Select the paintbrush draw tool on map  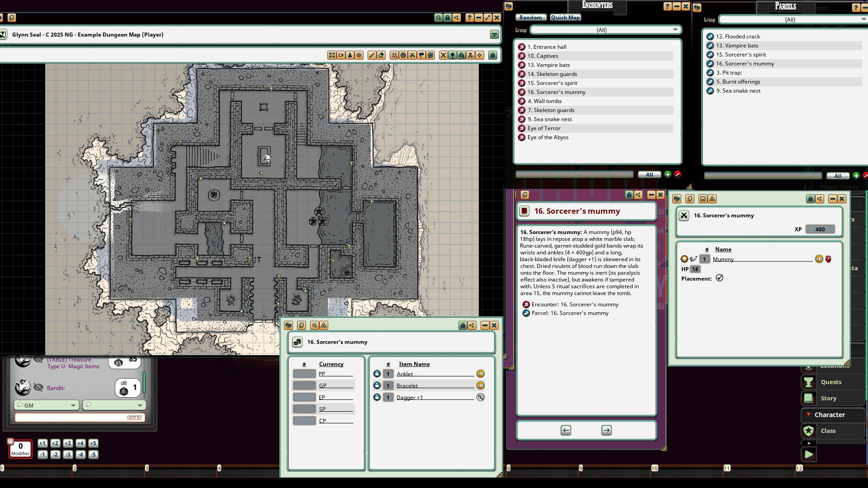coord(372,55)
